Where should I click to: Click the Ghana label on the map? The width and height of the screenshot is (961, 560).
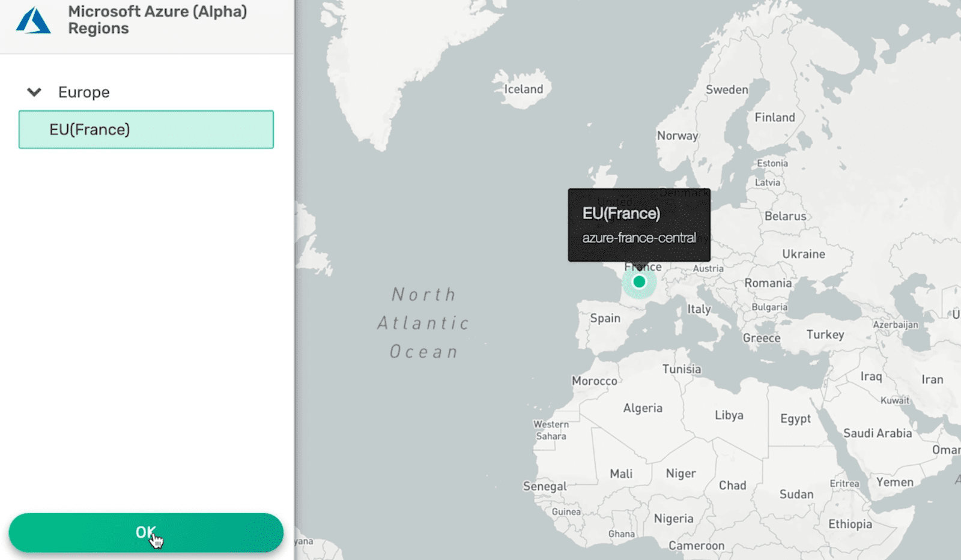[621, 534]
